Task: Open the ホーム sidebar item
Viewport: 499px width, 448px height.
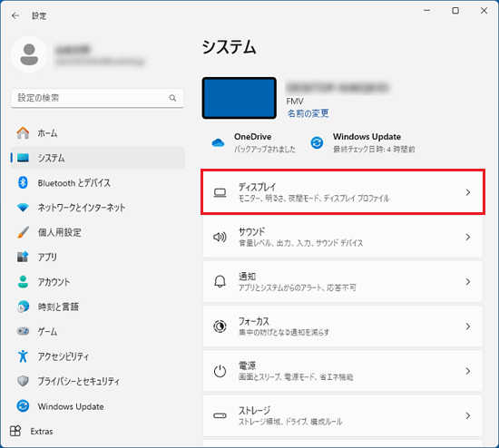Action: (97, 133)
